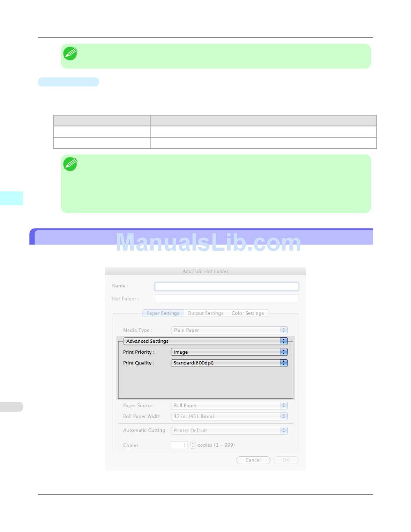Open the Roll Paper Width dropdown
The image size is (411, 532).
pyautogui.click(x=229, y=416)
